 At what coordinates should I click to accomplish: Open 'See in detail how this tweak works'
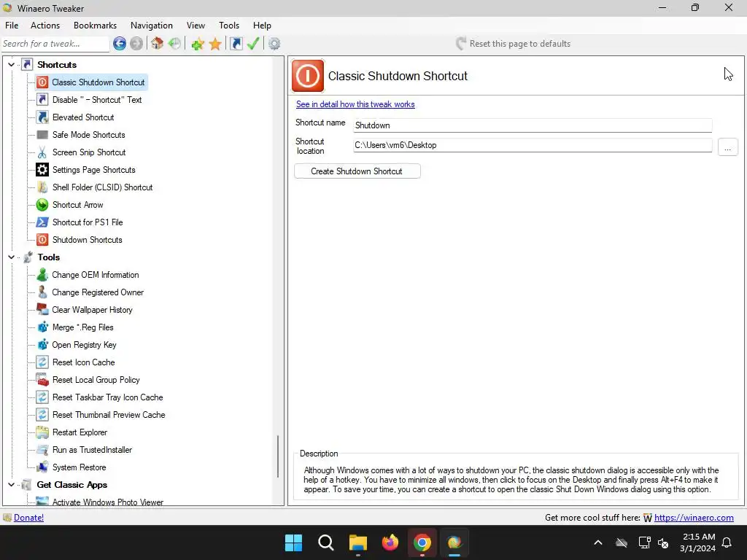point(355,104)
